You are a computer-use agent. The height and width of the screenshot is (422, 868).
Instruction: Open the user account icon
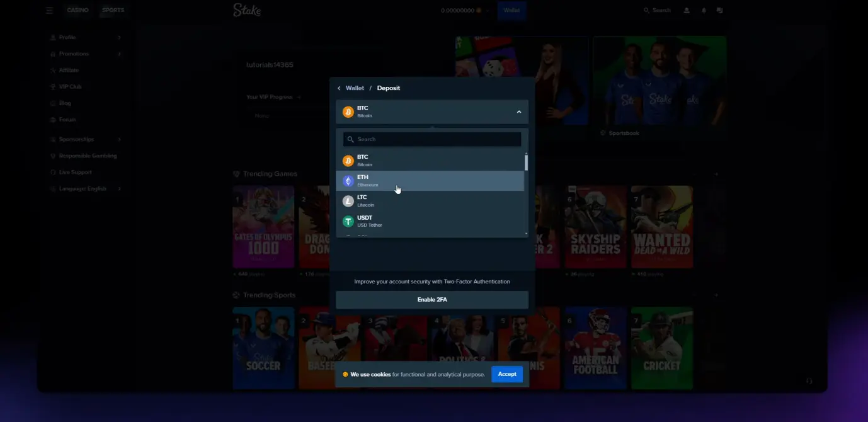point(686,11)
